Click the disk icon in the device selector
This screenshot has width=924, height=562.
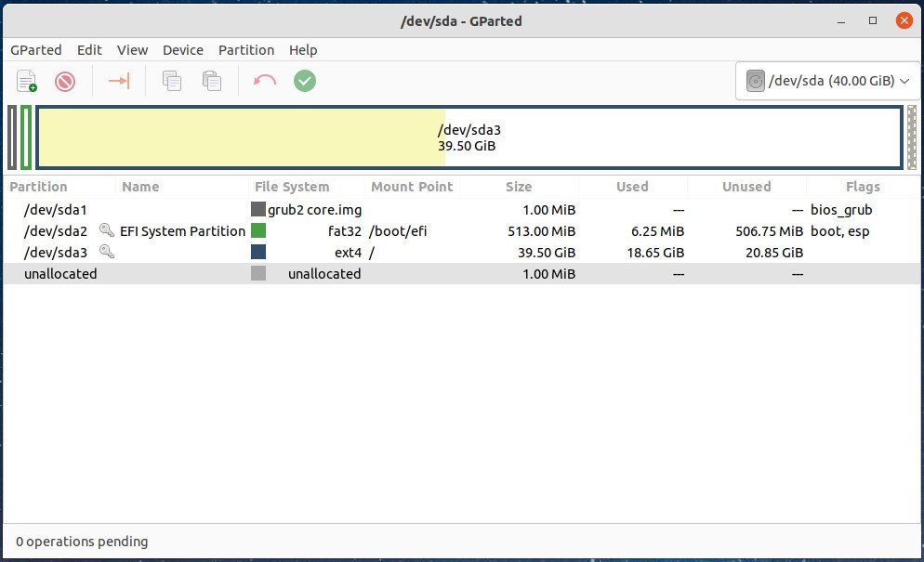(x=756, y=81)
